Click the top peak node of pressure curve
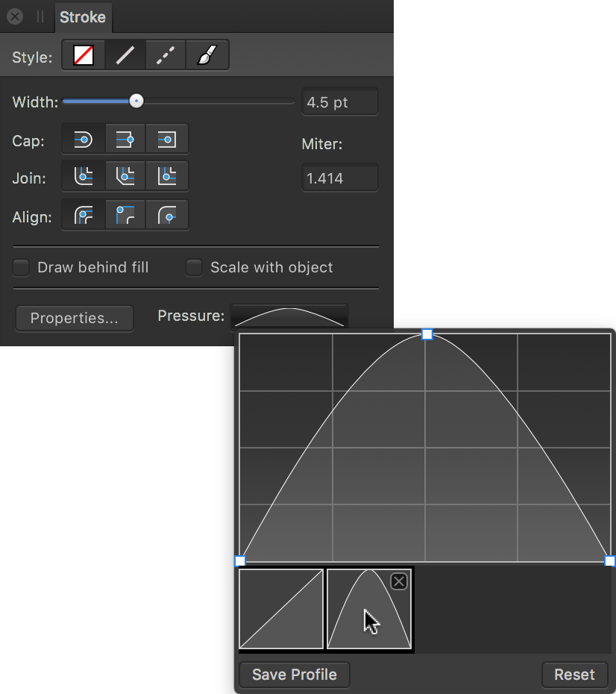616x694 pixels. pos(427,334)
